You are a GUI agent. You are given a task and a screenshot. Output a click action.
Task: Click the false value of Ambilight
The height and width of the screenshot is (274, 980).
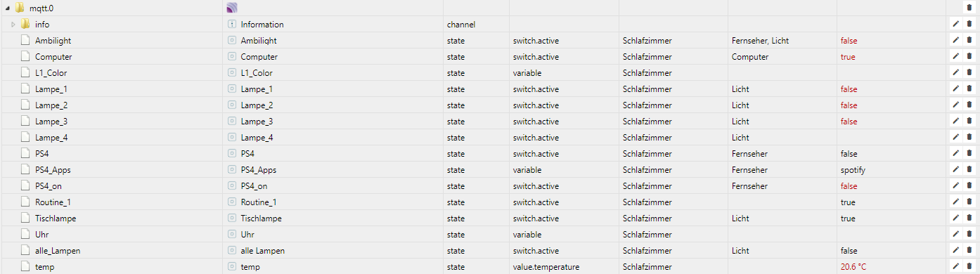(x=849, y=41)
